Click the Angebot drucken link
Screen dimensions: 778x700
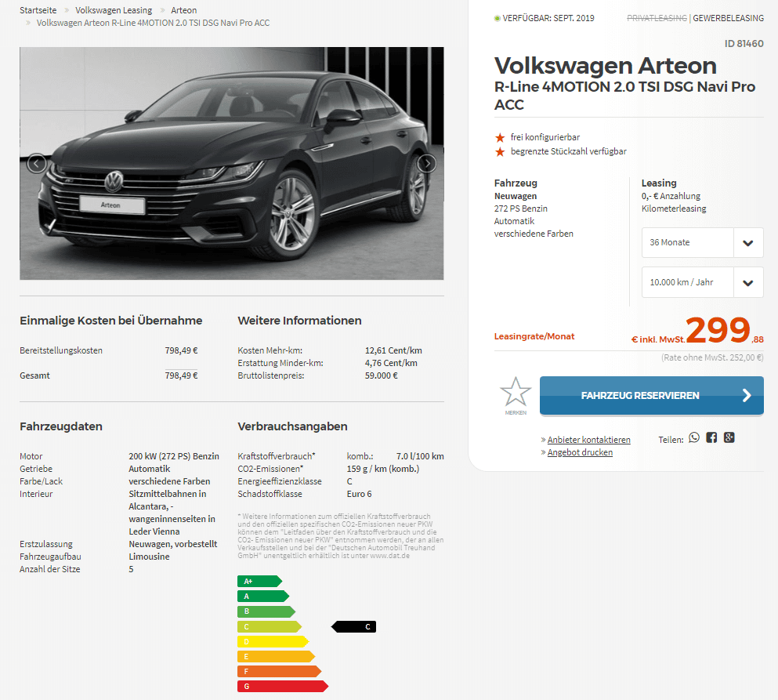(x=580, y=453)
